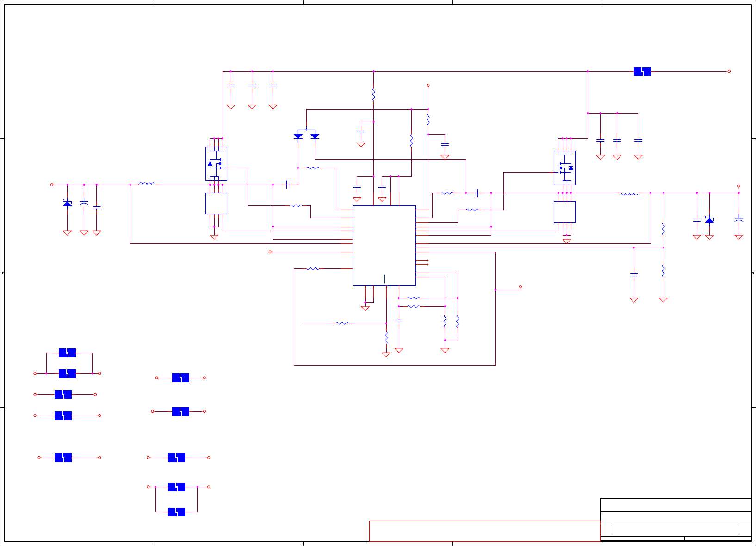The height and width of the screenshot is (546, 756).
Task: Select the filled diode near the right output
Action: 709,220
